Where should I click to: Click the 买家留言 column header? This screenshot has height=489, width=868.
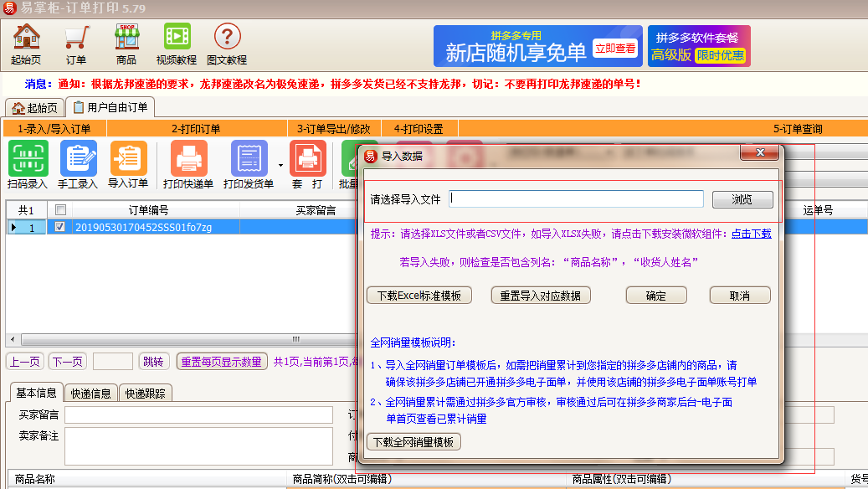316,210
